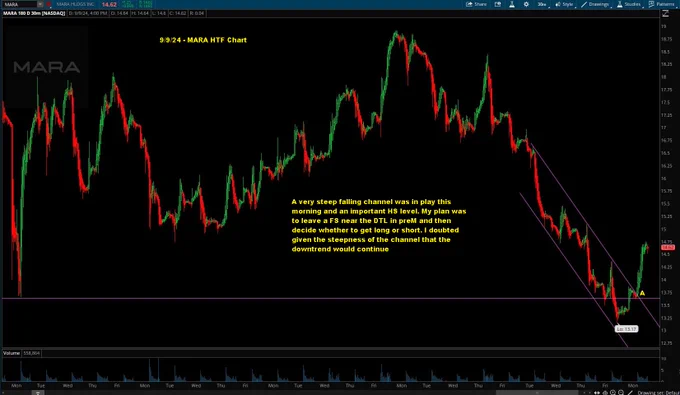Click the red current price tag on price axis
This screenshot has height=395, width=680.
point(668,247)
